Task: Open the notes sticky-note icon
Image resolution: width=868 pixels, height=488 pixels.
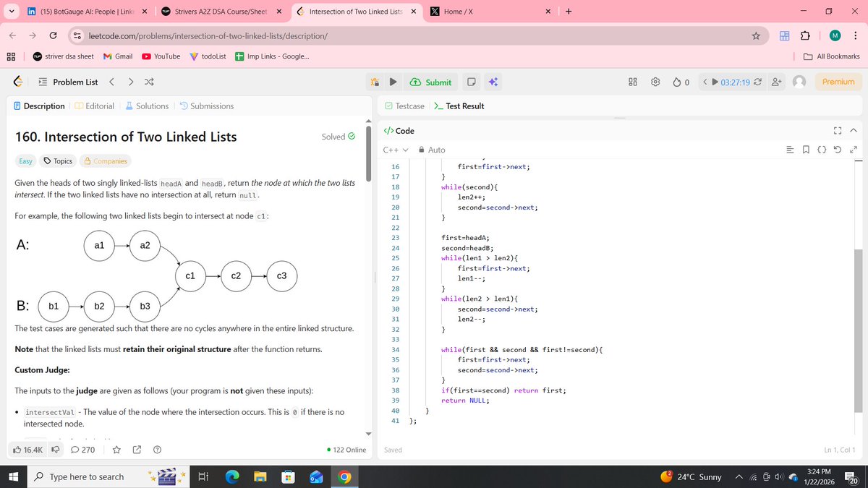Action: click(471, 82)
